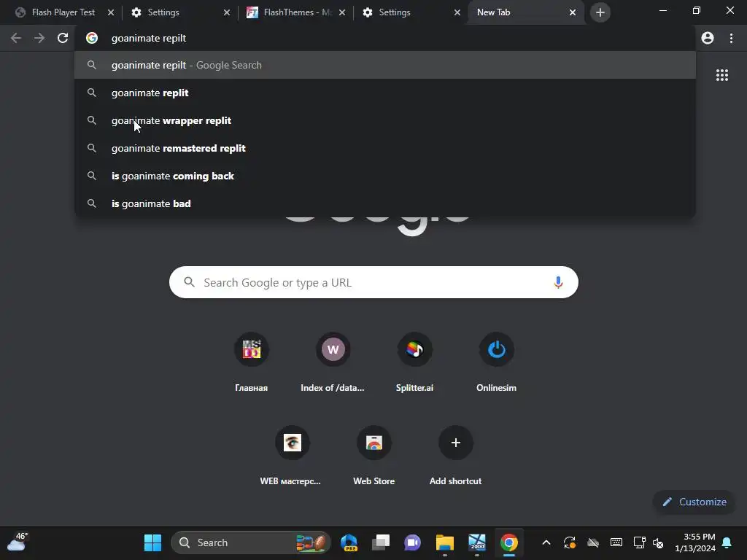Viewport: 747px width, 560px height.
Task: Switch to the FlashThemes tab
Action: tap(295, 12)
